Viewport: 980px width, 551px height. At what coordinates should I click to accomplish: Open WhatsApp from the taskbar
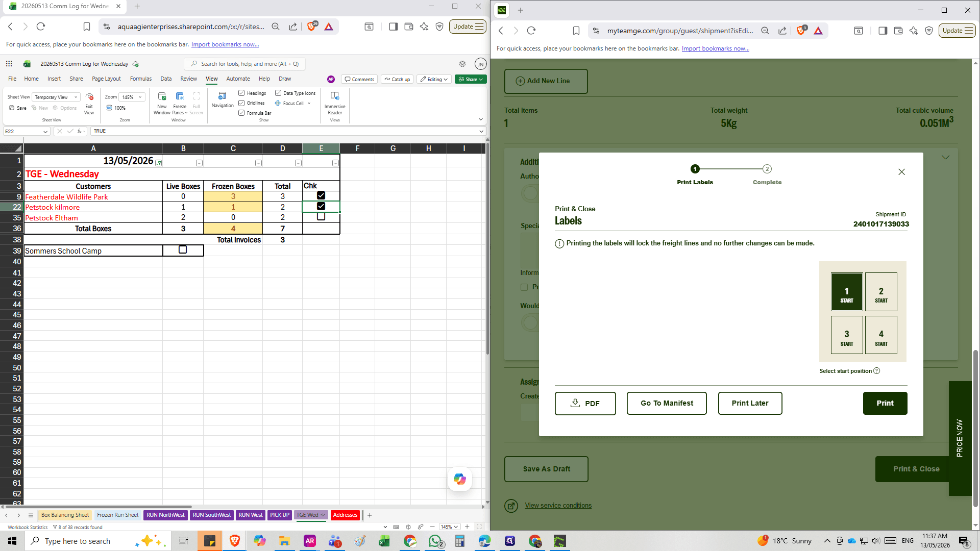[435, 541]
